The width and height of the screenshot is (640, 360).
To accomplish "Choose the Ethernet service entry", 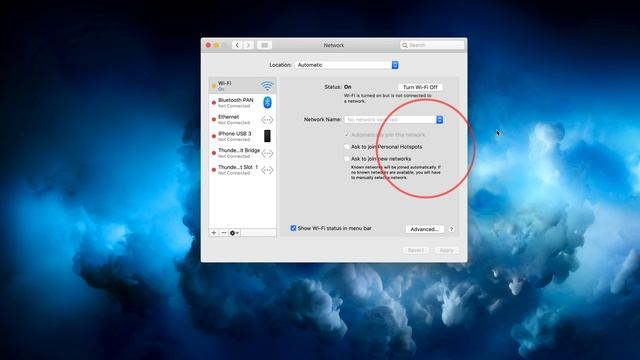I will click(x=242, y=119).
